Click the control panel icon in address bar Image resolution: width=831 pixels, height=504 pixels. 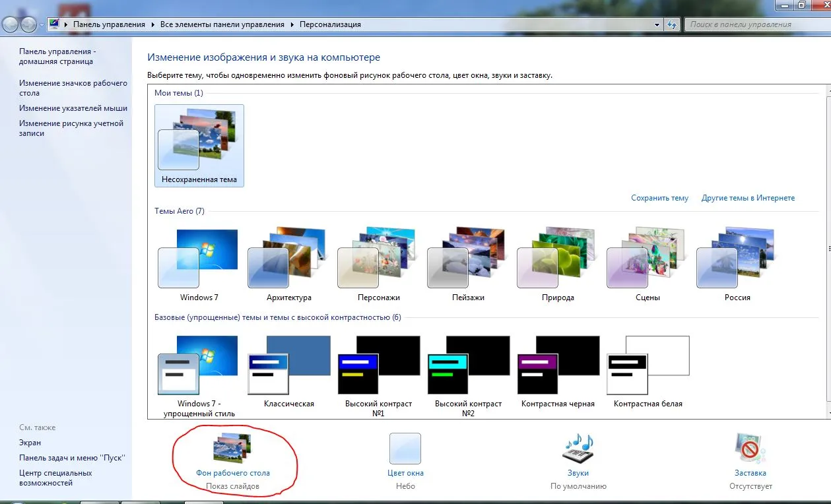click(x=55, y=24)
